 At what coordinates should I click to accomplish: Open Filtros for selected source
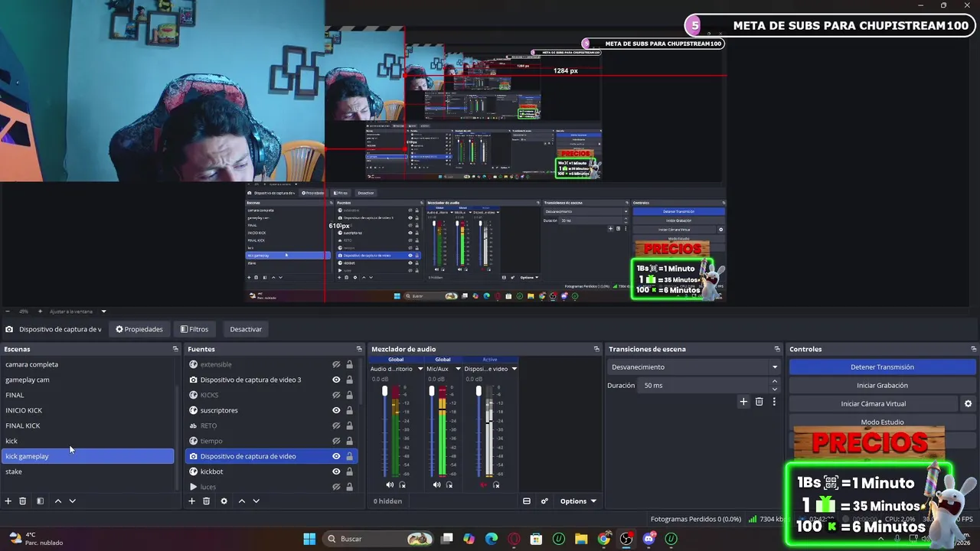coord(194,329)
